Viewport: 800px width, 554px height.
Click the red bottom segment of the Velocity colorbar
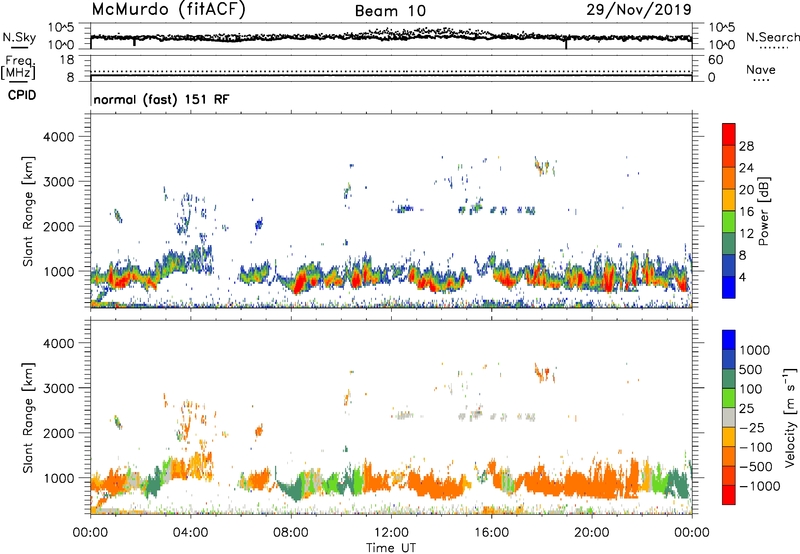pyautogui.click(x=729, y=495)
